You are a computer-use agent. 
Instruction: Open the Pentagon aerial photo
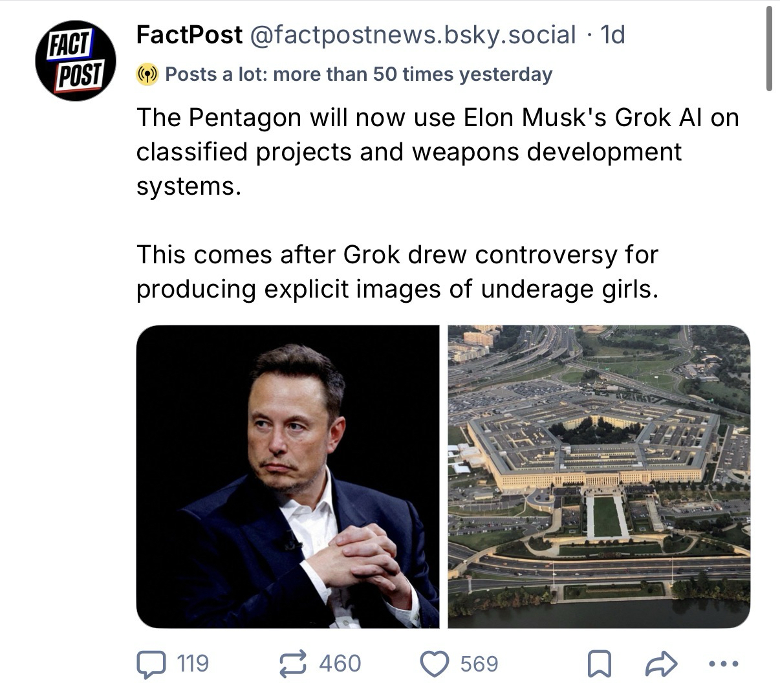tap(599, 477)
